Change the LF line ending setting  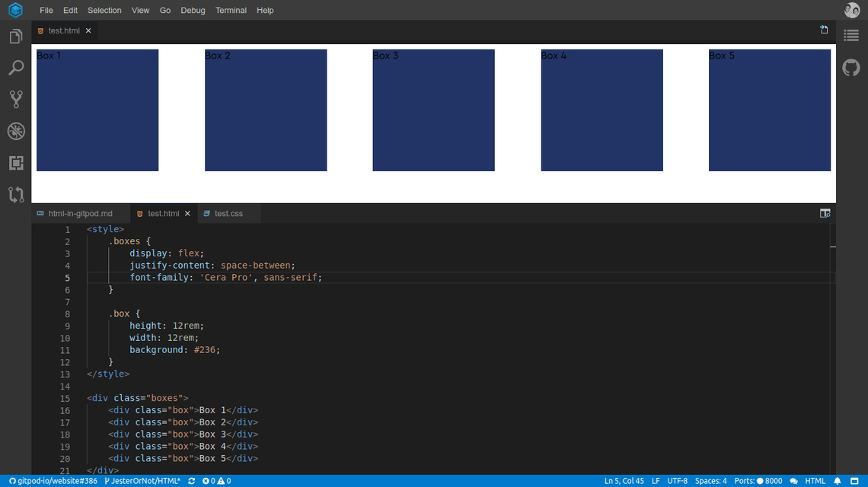656,481
